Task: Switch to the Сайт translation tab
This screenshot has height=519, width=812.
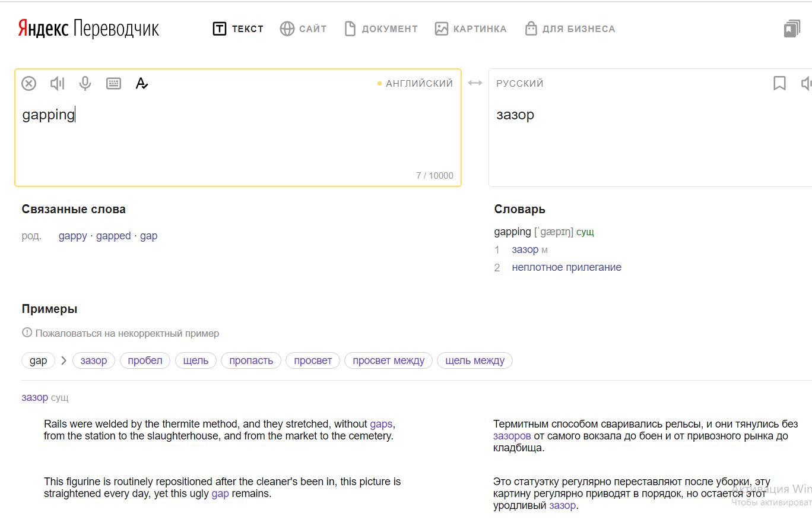Action: point(303,29)
